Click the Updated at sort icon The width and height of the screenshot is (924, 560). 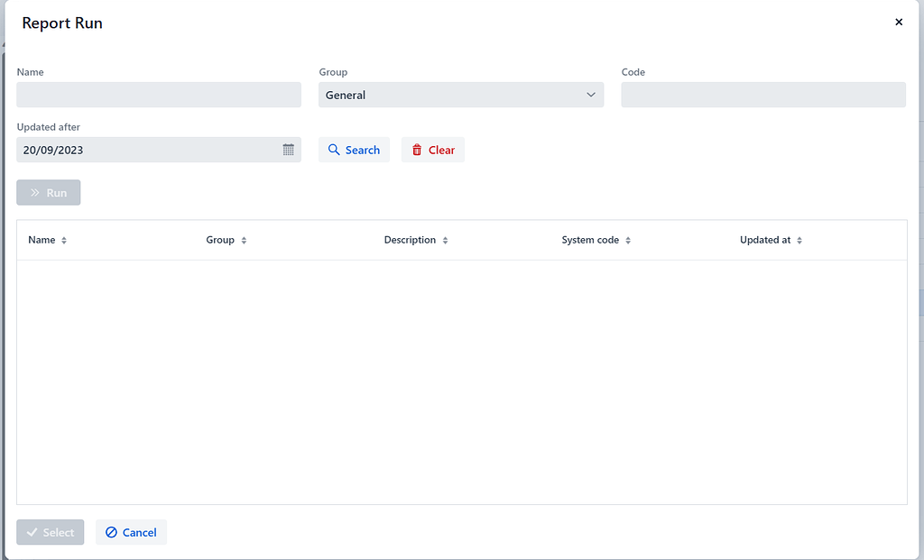pos(799,241)
